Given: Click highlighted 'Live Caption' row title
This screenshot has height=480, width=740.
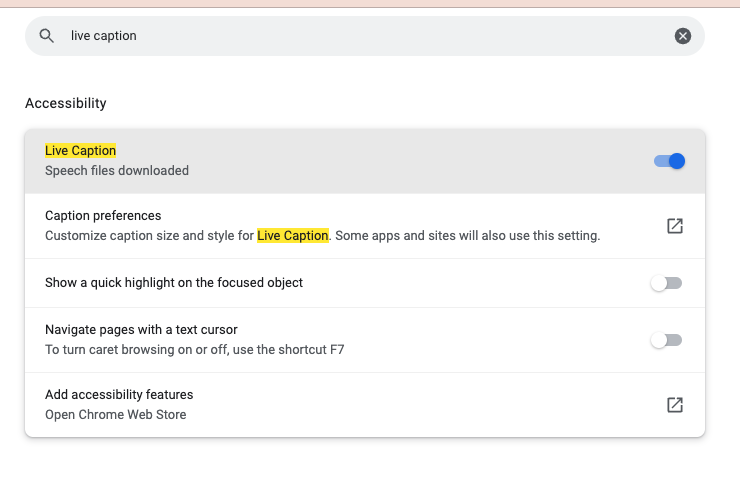Looking at the screenshot, I should (80, 151).
